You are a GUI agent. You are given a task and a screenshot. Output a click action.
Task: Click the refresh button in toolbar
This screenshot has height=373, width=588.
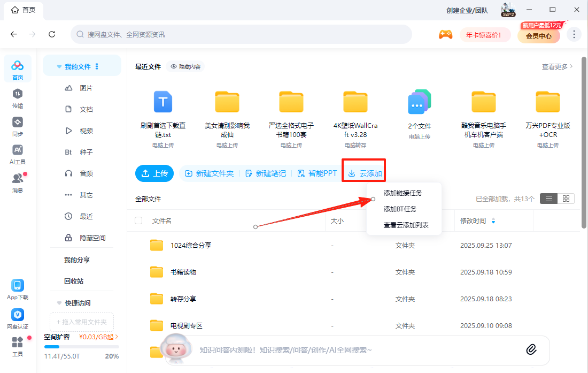[52, 34]
